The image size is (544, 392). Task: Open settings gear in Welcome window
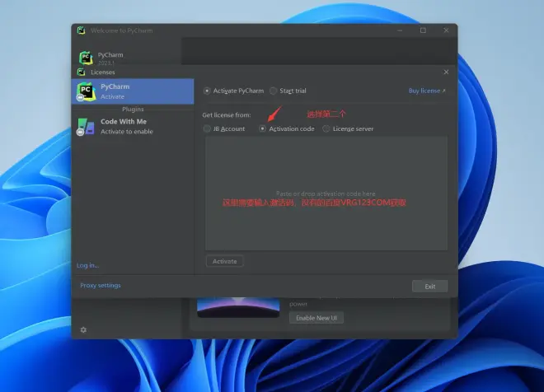click(83, 329)
